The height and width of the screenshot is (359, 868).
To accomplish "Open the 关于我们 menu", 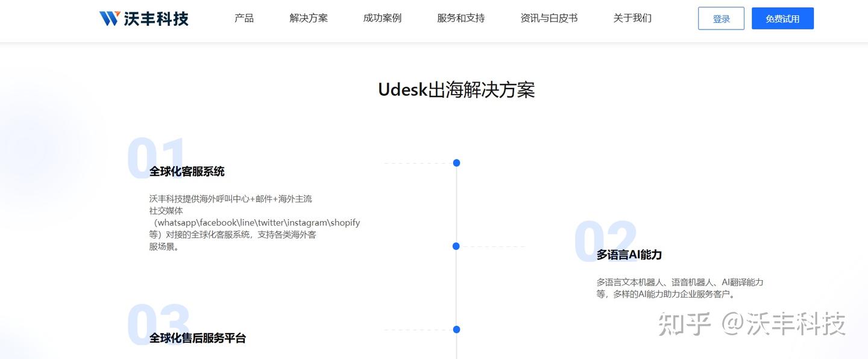I will click(x=632, y=18).
